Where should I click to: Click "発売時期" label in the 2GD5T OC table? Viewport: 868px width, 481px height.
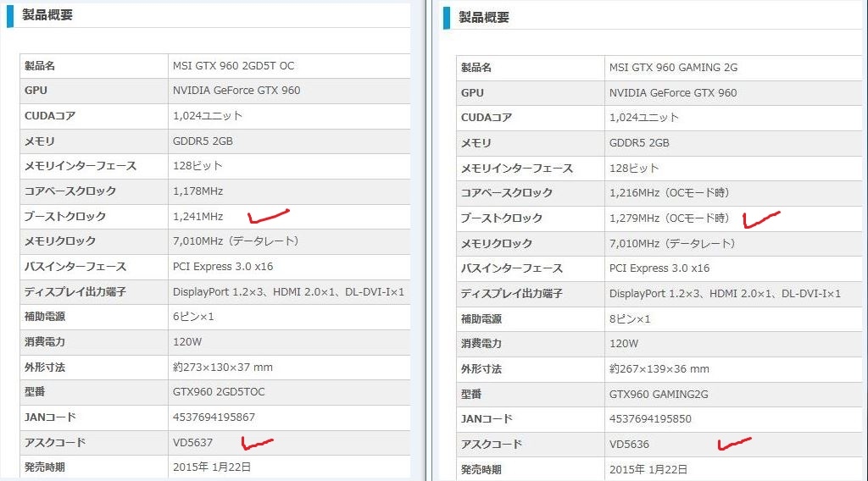click(45, 467)
